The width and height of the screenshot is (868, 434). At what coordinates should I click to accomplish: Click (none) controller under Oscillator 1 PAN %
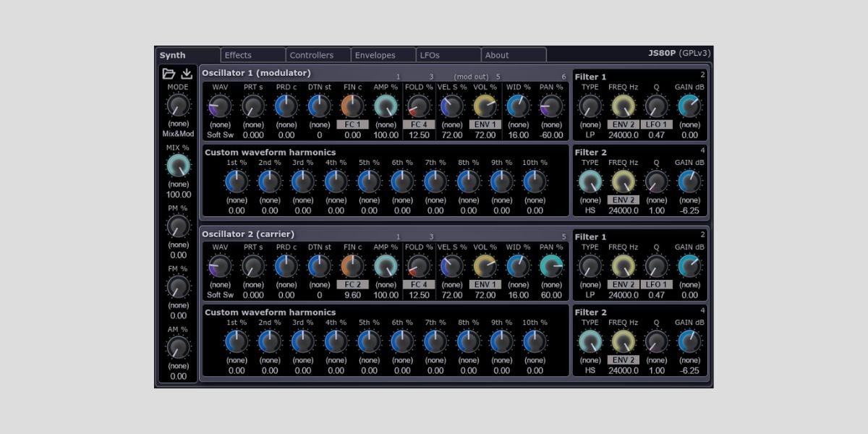[x=551, y=124]
